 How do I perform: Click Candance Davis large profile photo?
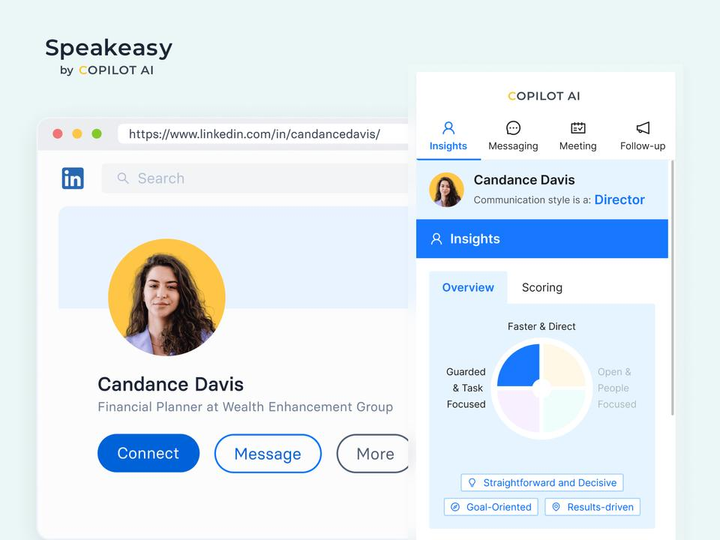(167, 297)
